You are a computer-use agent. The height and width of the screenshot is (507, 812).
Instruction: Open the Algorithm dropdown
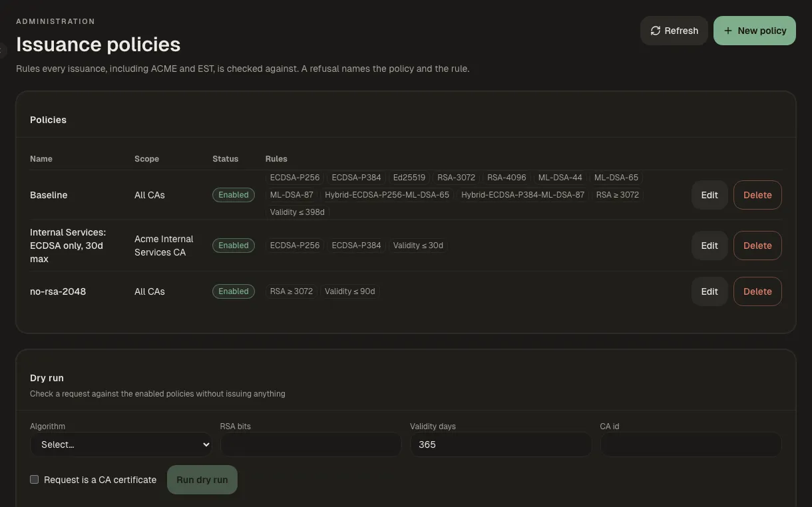(x=121, y=444)
